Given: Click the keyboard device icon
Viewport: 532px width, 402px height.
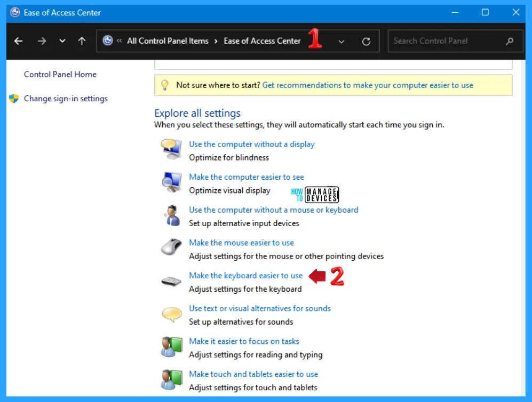Looking at the screenshot, I should point(171,281).
